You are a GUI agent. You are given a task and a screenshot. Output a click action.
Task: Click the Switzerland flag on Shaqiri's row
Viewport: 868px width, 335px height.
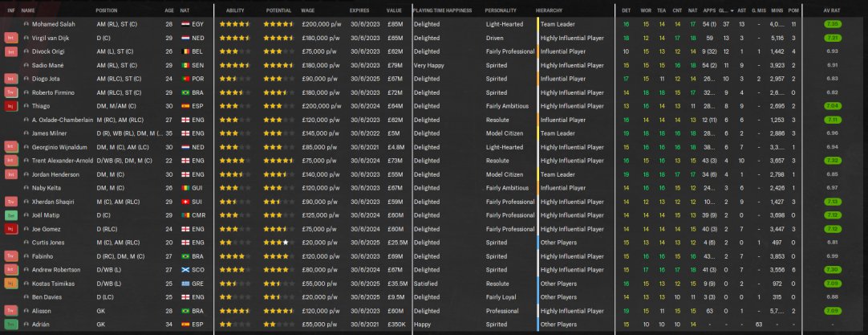[x=185, y=202]
